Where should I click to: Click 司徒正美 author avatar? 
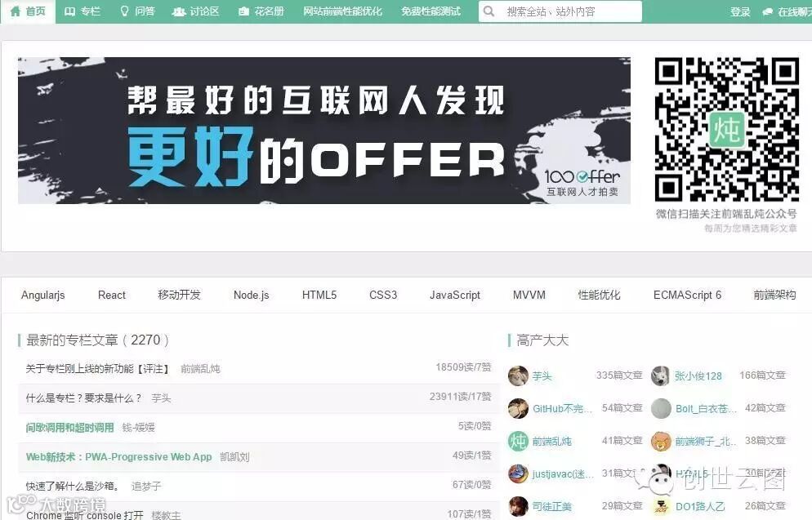(x=518, y=507)
